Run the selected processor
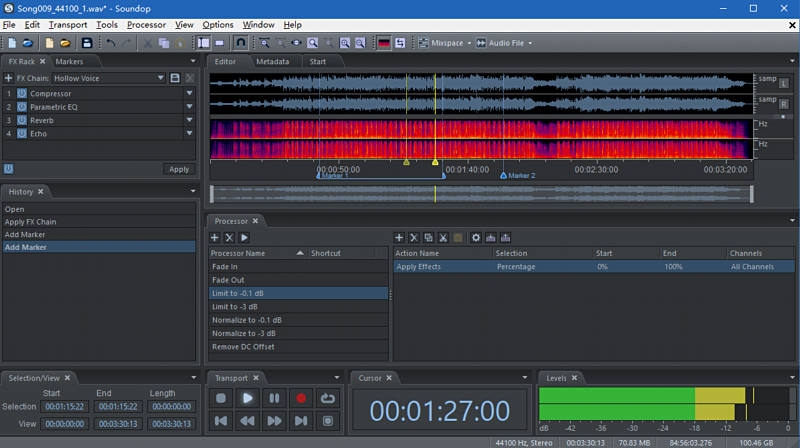The width and height of the screenshot is (800, 448). (244, 238)
